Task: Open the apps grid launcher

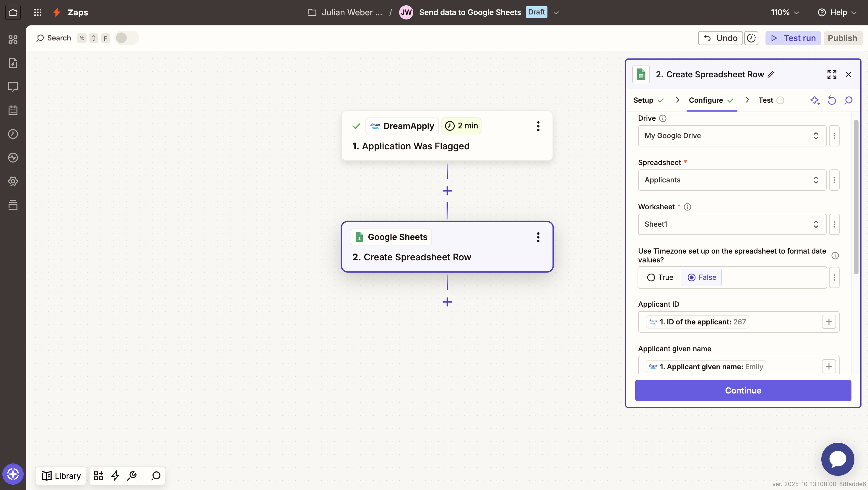Action: tap(38, 12)
